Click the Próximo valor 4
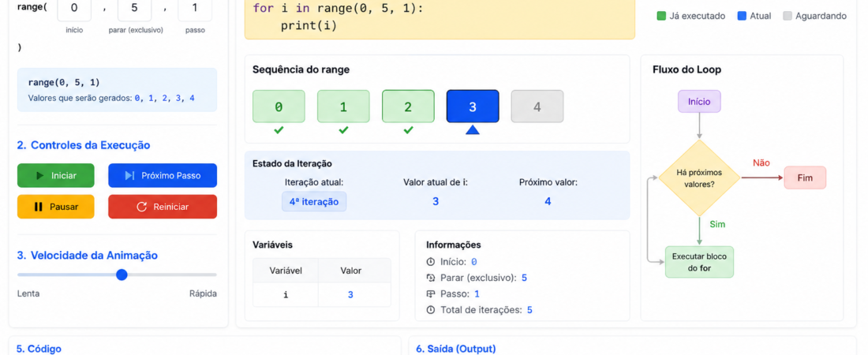The image size is (868, 355). click(548, 202)
